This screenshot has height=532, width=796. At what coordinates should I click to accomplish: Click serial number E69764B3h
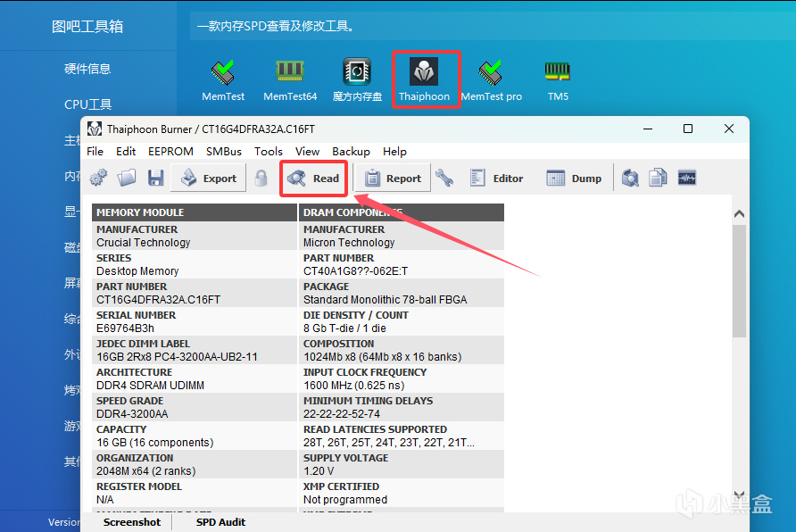tap(126, 328)
